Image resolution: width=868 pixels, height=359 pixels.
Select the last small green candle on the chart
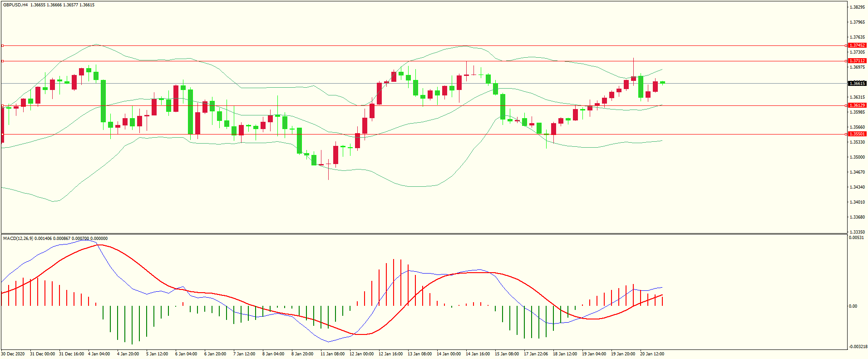click(663, 82)
